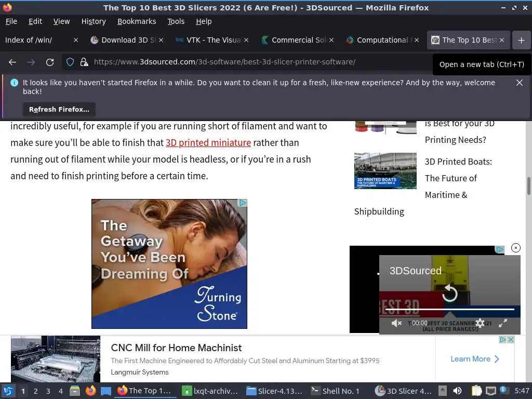Expand video to fullscreen
532x399 pixels.
(503, 323)
